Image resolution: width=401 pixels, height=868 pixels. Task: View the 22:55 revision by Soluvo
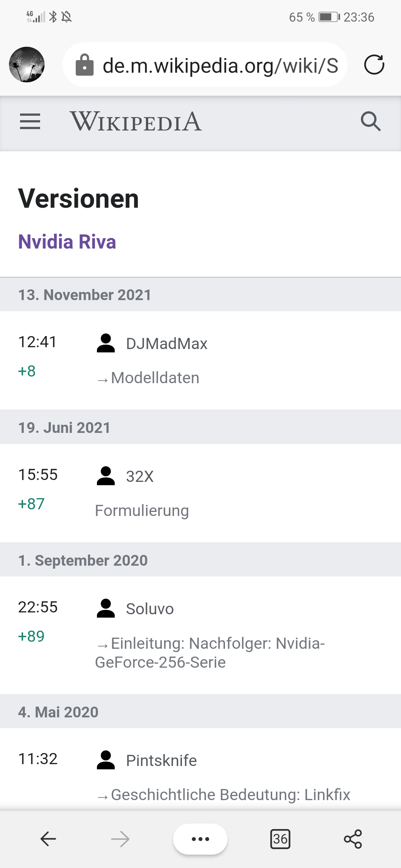coord(38,607)
